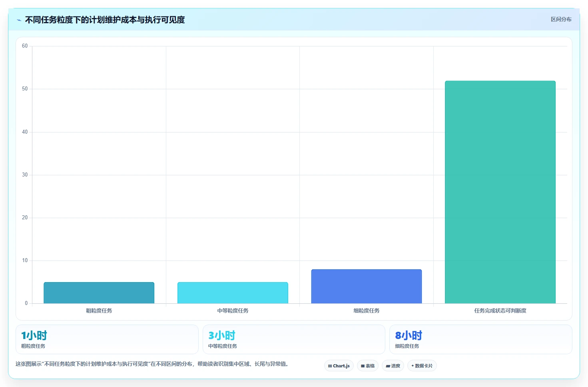The height and width of the screenshot is (387, 588).
Task: Click the x-axis label 中等粒度任务
Action: (233, 311)
